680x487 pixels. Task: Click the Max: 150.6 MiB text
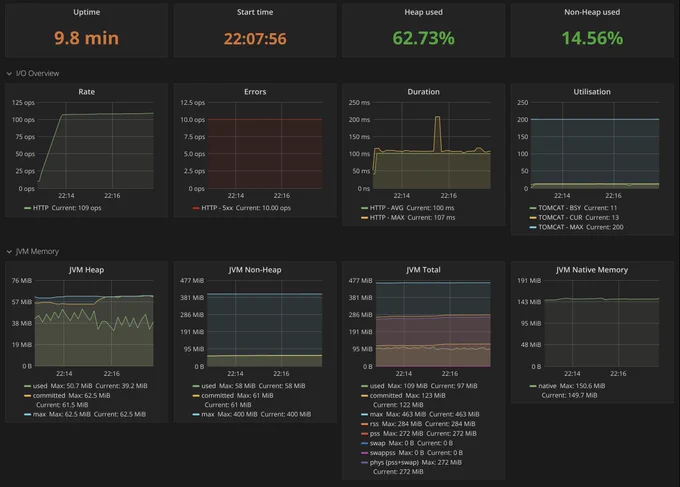click(582, 386)
